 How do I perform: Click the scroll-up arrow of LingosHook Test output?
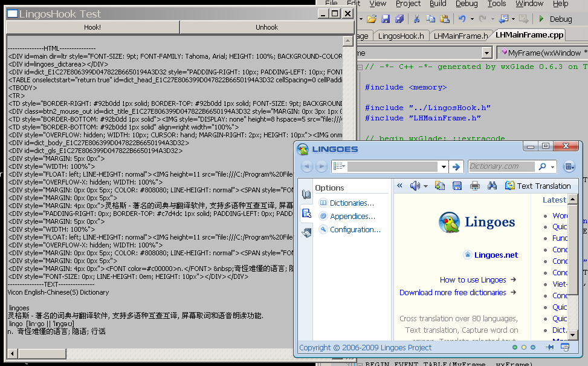347,41
